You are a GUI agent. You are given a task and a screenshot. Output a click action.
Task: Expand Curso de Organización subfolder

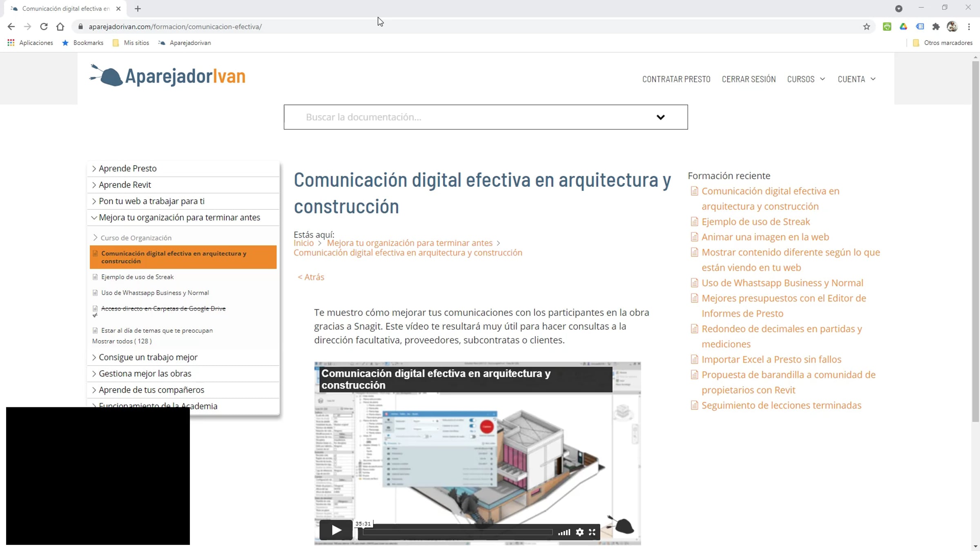(136, 238)
